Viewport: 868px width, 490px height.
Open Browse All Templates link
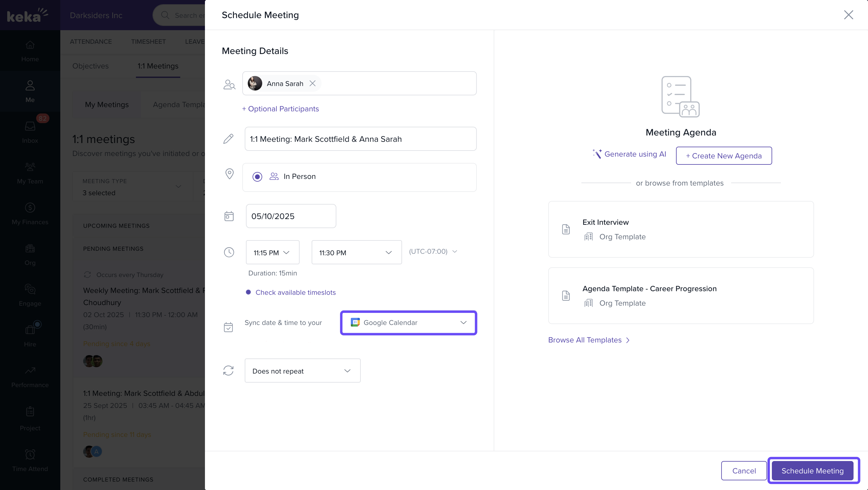tap(588, 340)
